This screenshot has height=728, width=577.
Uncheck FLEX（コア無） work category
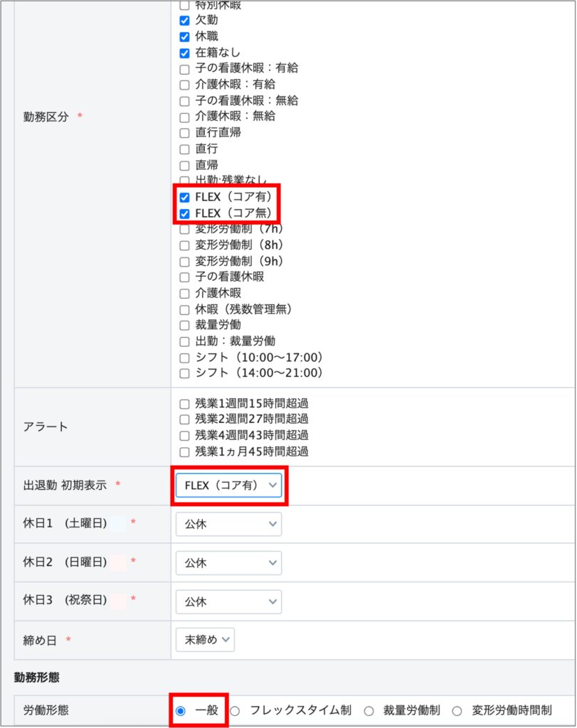click(x=184, y=213)
